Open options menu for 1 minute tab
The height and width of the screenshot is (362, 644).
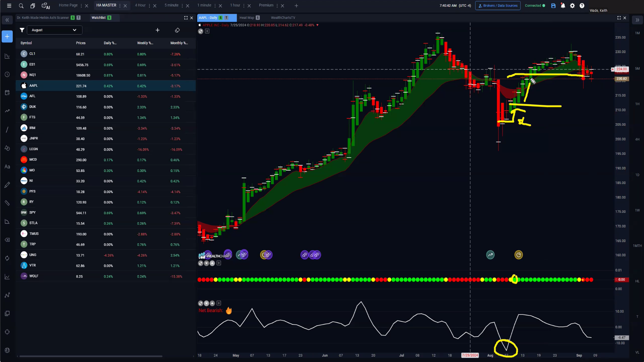215,6
